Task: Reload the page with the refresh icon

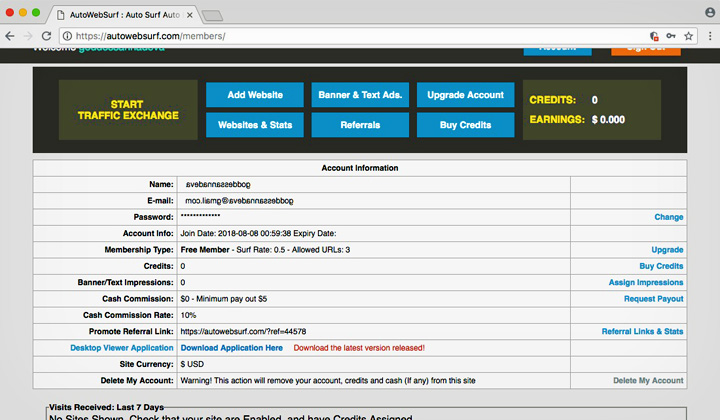Action: coord(46,36)
